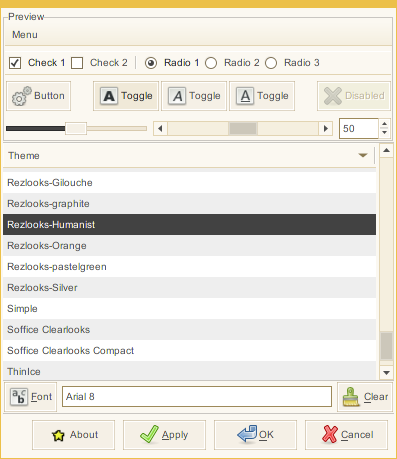The width and height of the screenshot is (397, 459).
Task: Select the Rezlooks-Silver theme
Action: click(x=189, y=288)
